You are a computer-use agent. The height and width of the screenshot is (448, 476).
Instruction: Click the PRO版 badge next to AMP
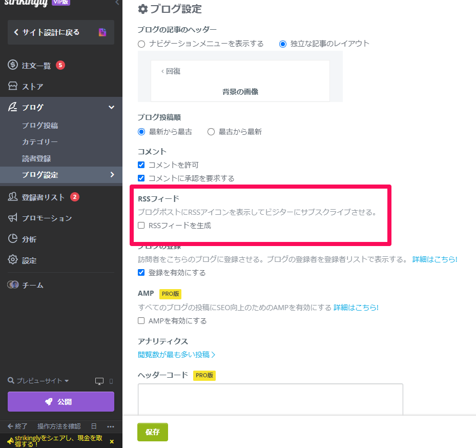tap(170, 294)
